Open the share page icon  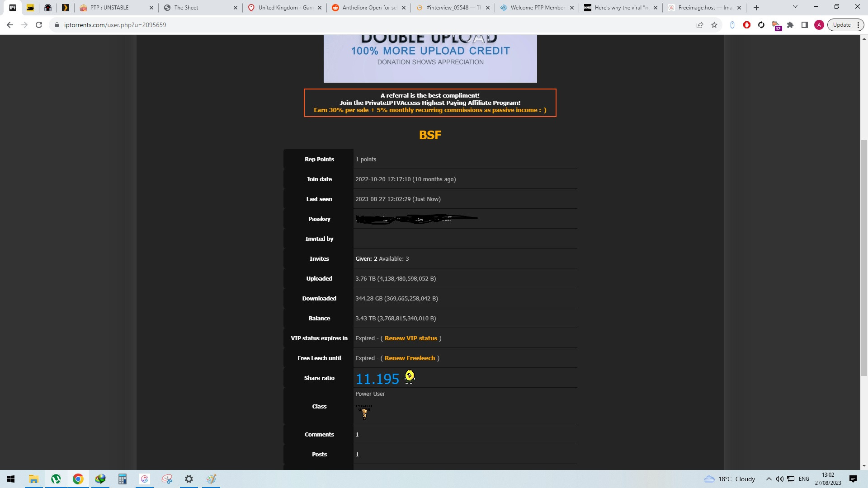[x=700, y=25]
